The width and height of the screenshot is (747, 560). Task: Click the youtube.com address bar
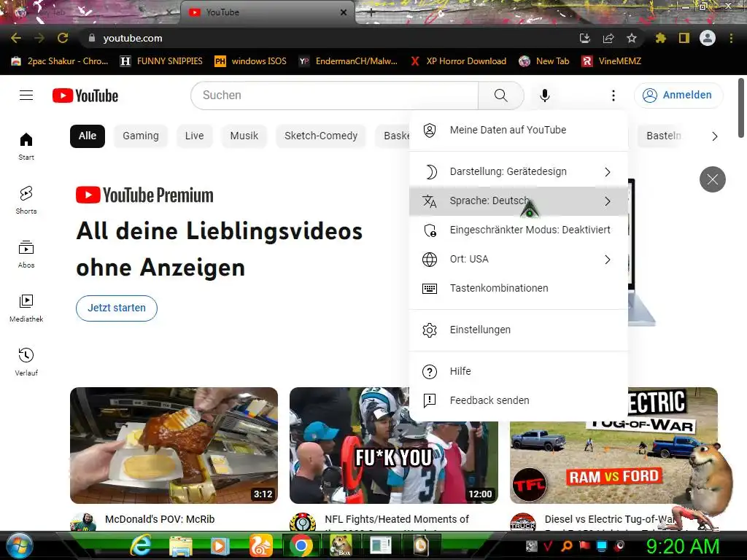click(x=329, y=38)
